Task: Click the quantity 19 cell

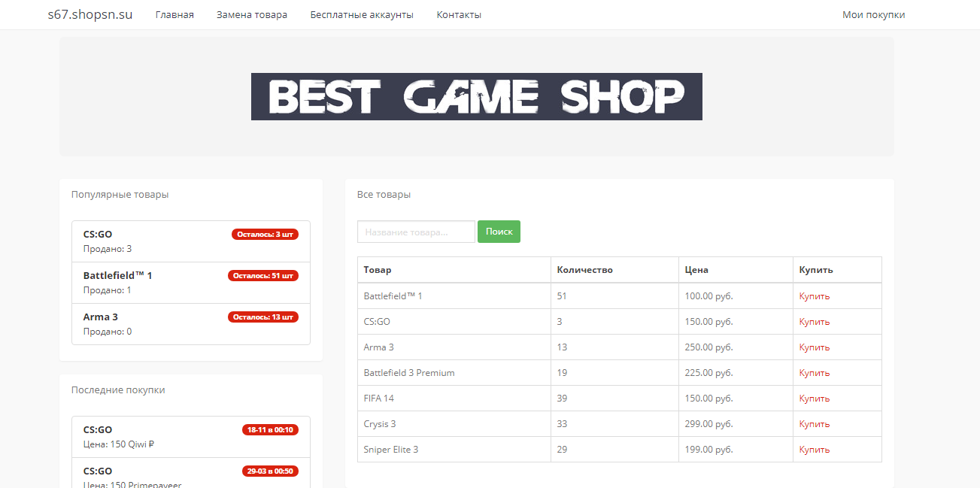Action: [614, 373]
